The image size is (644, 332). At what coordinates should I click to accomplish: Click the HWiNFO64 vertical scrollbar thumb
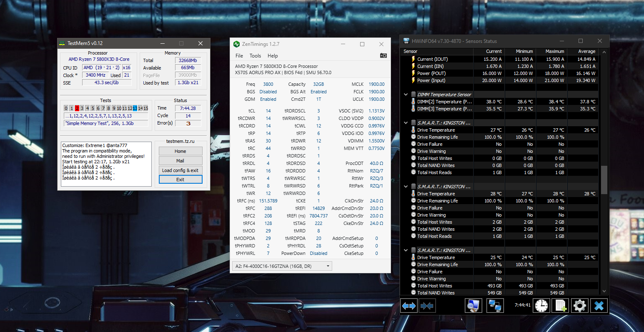click(x=604, y=180)
